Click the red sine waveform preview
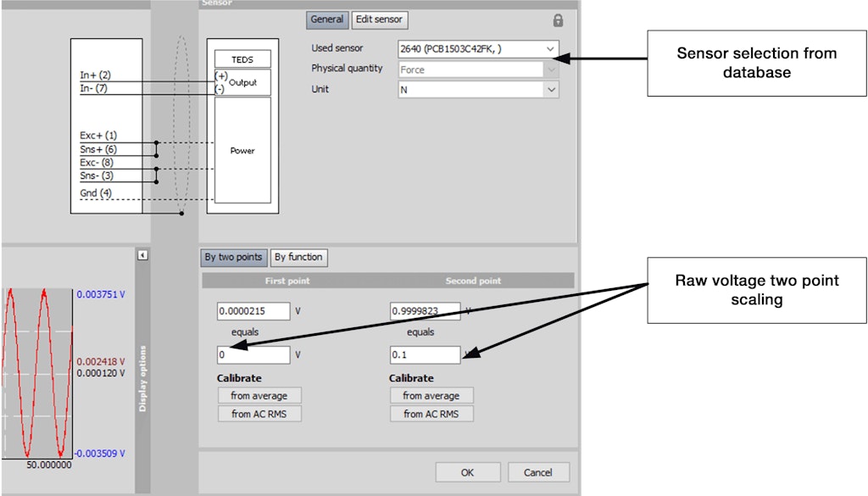Image resolution: width=868 pixels, height=496 pixels. tap(37, 373)
